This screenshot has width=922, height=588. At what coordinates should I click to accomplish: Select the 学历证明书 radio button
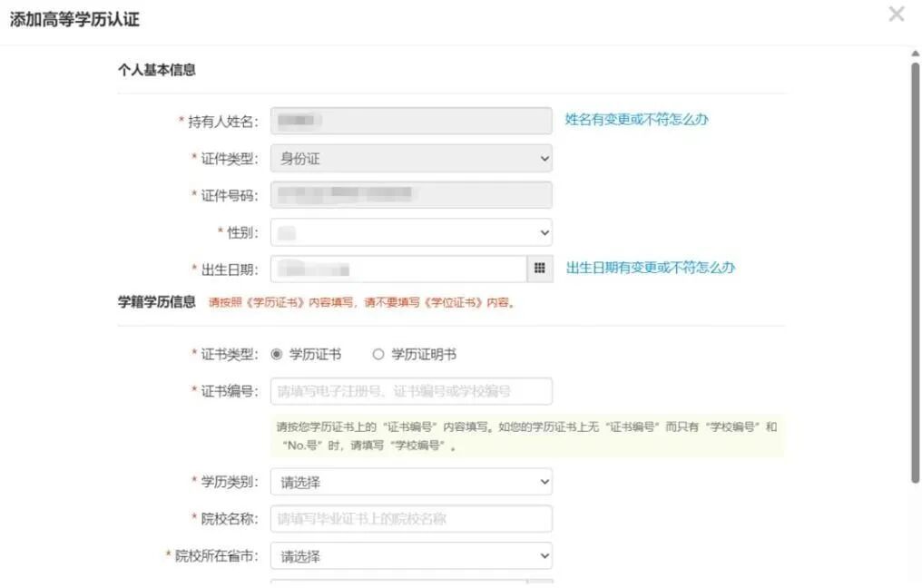(378, 354)
